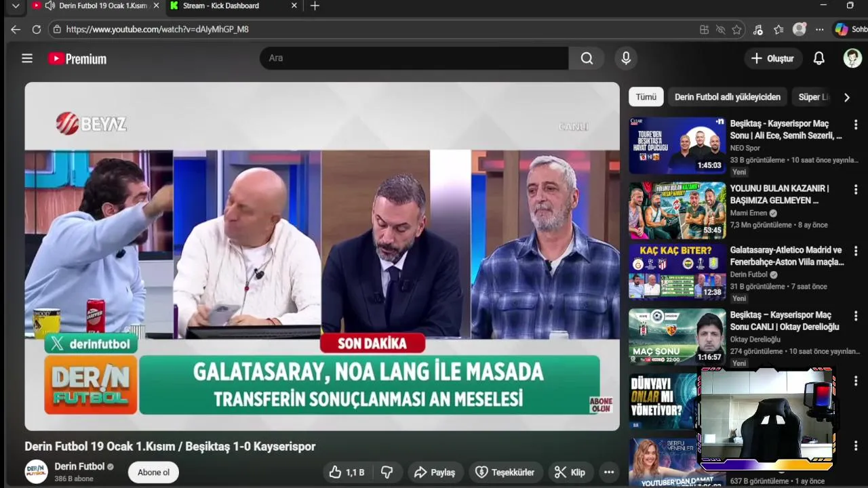Click the YouTube search Ara field
The image size is (868, 488).
(414, 58)
